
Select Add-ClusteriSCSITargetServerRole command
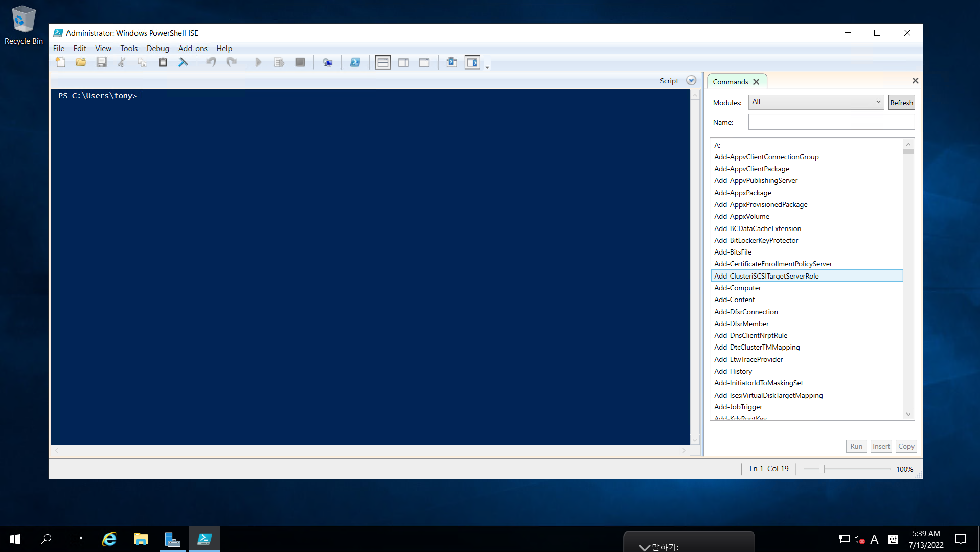click(x=807, y=276)
